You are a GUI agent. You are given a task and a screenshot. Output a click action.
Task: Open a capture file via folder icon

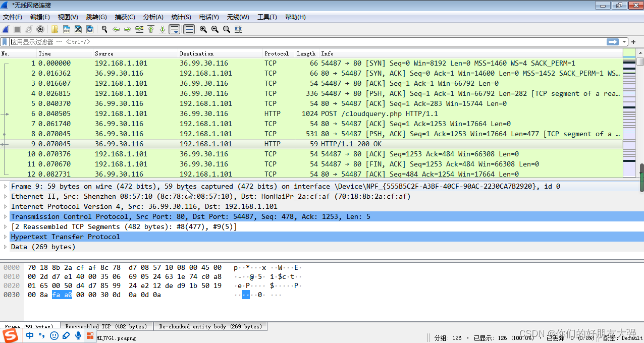[x=55, y=29]
